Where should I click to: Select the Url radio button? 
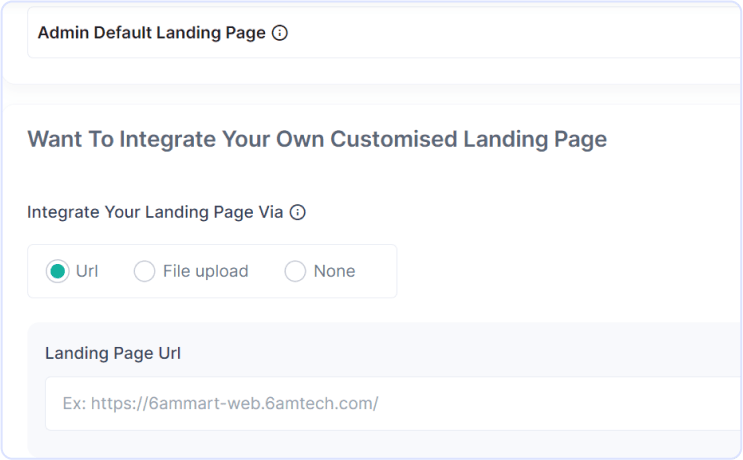[57, 271]
